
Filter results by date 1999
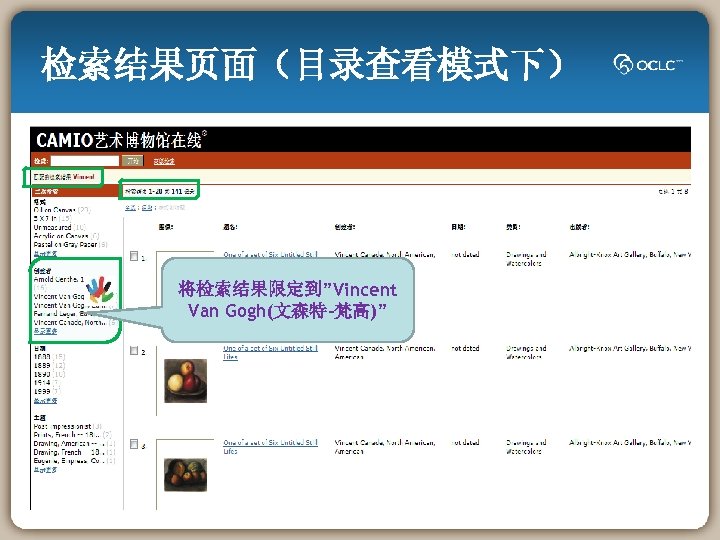point(42,391)
